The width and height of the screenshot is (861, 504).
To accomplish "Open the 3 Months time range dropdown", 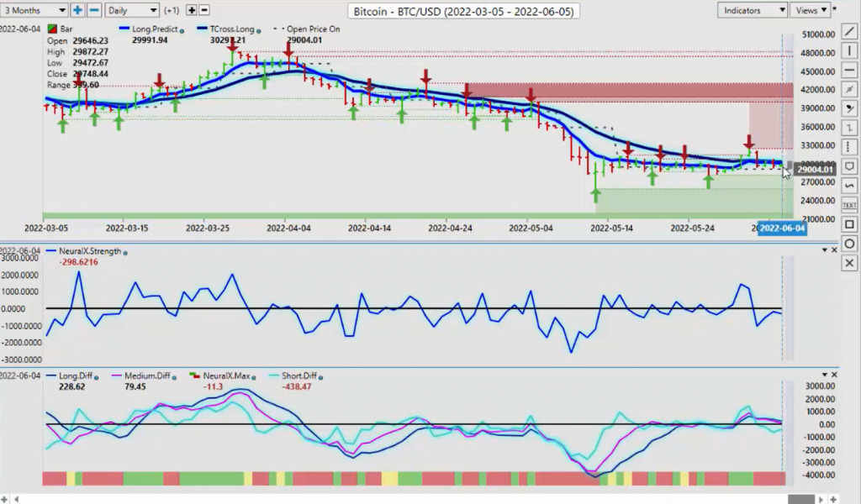I will [x=34, y=10].
